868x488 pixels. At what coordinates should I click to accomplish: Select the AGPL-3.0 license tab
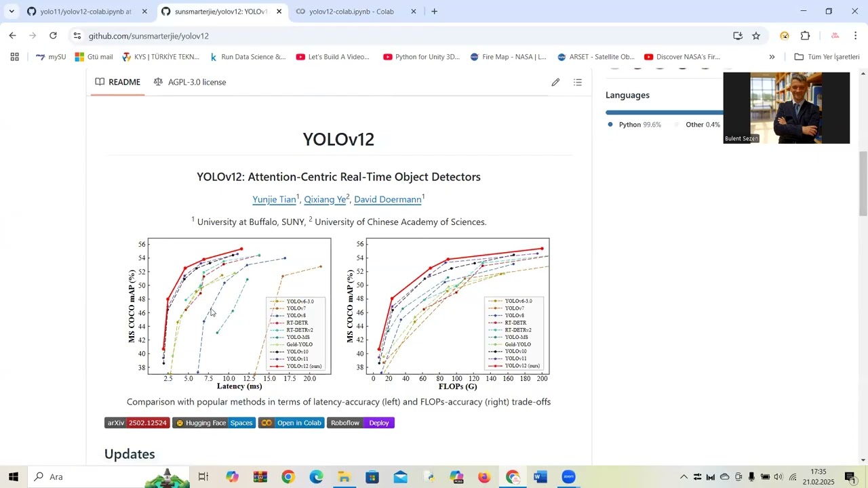tap(190, 82)
